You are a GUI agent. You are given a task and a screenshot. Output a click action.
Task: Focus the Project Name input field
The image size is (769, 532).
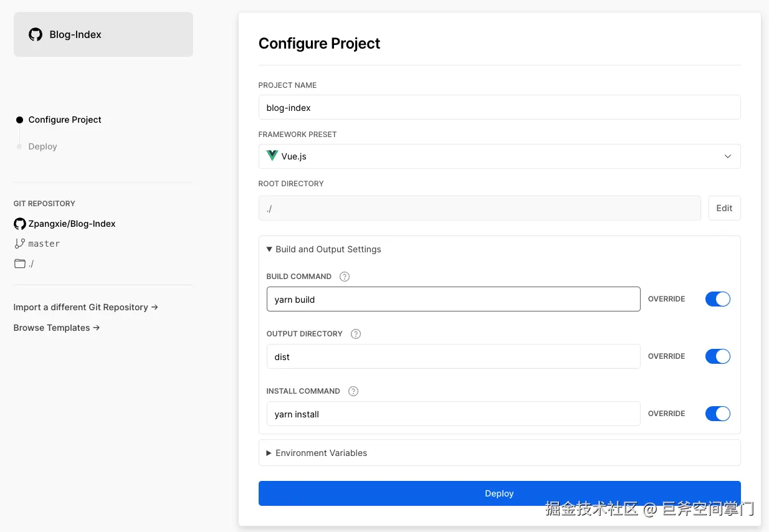[499, 107]
